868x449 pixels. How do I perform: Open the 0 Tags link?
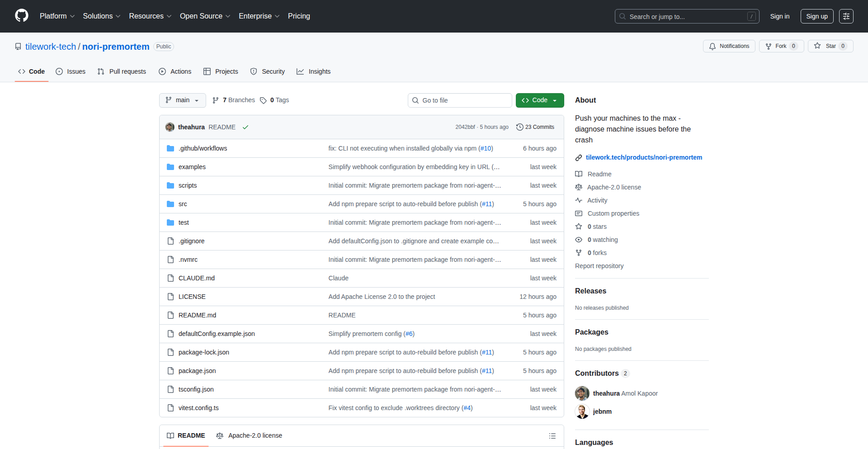[274, 100]
